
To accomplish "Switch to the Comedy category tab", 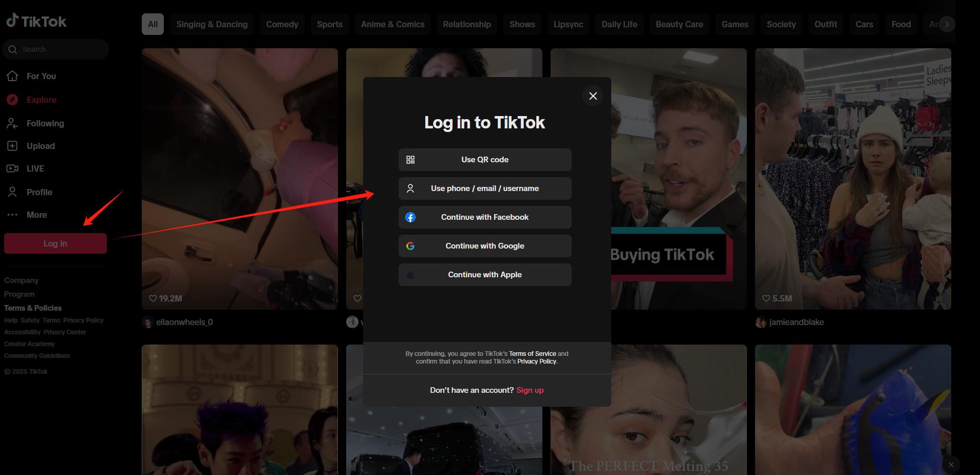I will point(282,24).
